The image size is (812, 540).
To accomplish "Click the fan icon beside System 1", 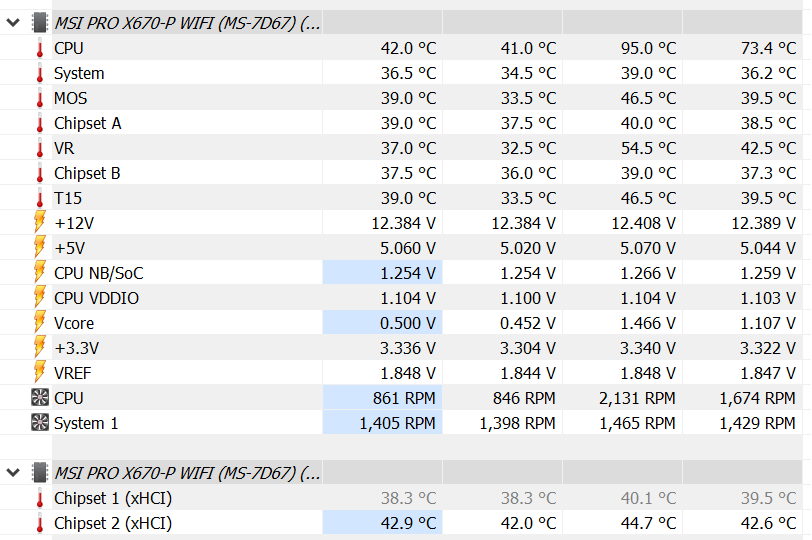I will (x=40, y=423).
